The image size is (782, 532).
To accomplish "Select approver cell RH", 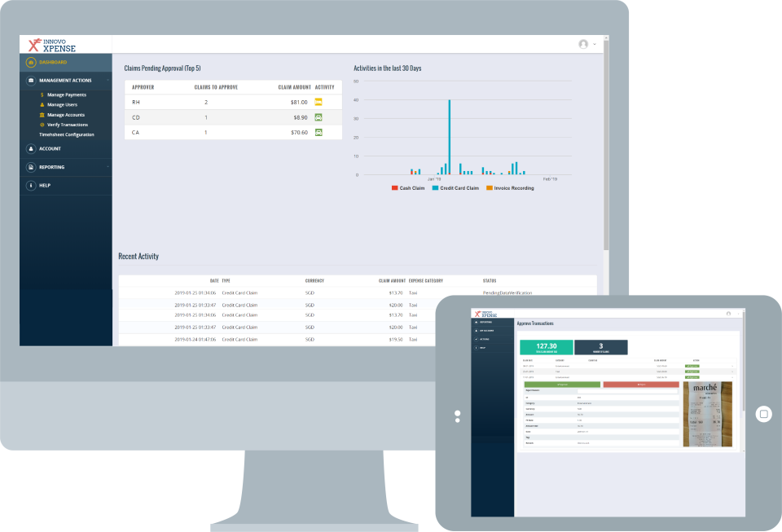I will (x=136, y=102).
